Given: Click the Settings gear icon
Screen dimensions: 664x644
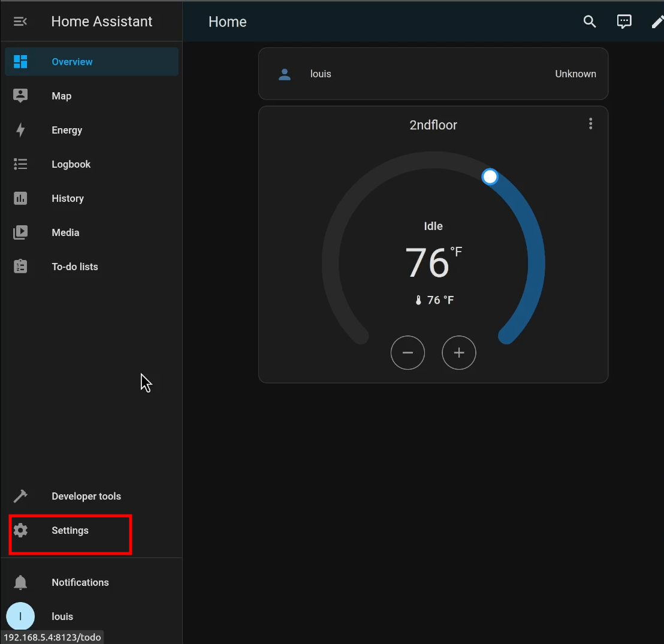Looking at the screenshot, I should point(20,530).
